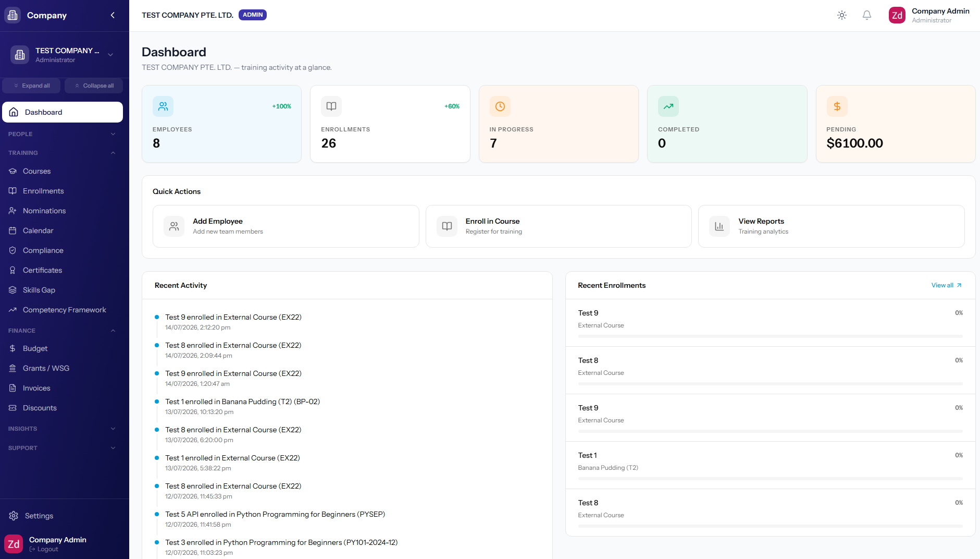Click the Add Employee people icon

174,226
